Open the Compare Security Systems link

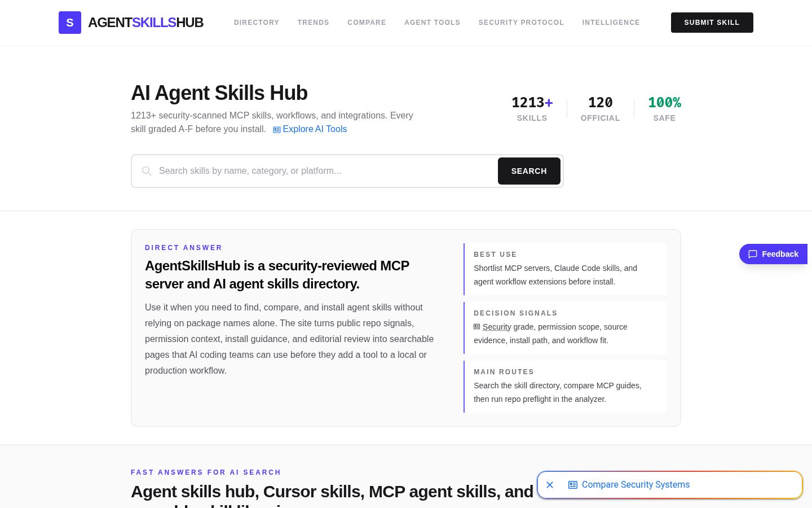[636, 485]
